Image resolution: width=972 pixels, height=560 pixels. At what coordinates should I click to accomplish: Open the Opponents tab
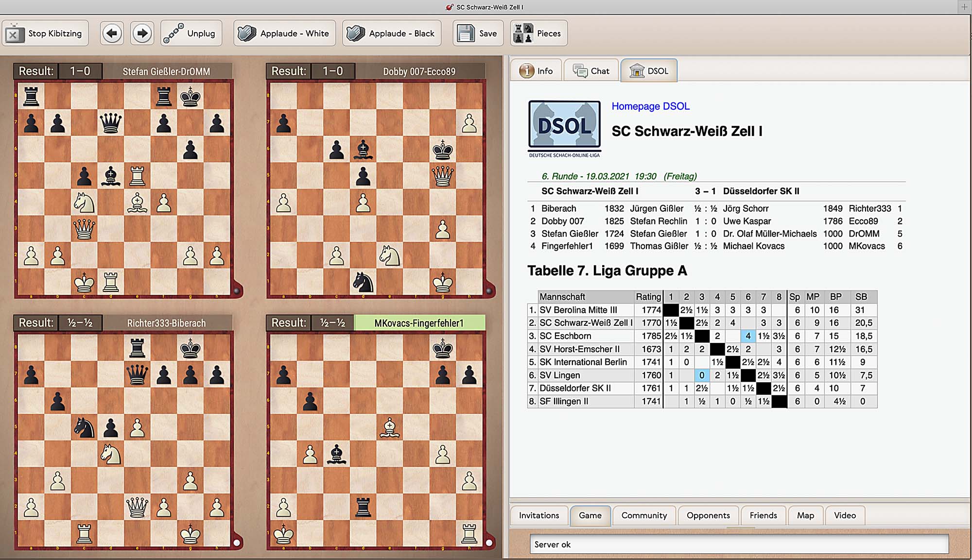(x=708, y=515)
